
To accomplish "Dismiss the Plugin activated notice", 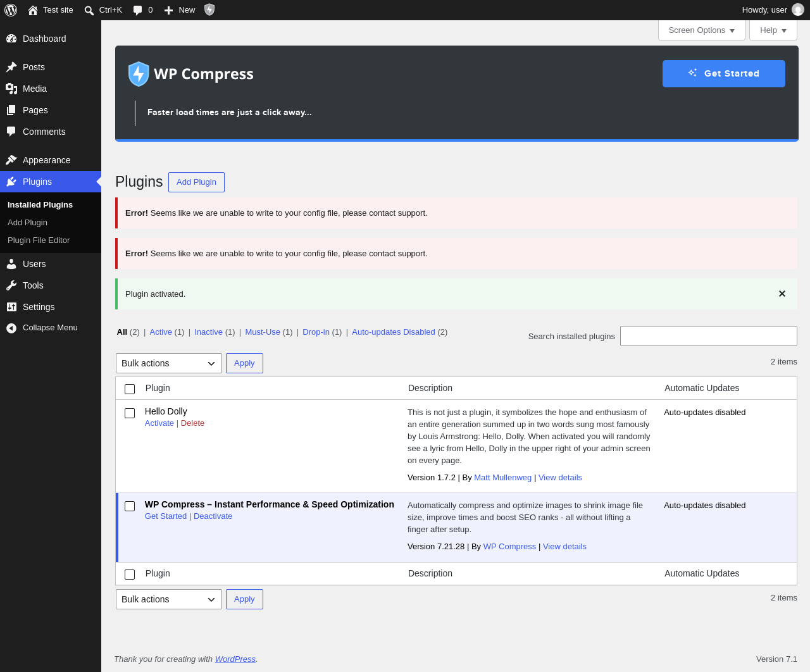I will (782, 294).
